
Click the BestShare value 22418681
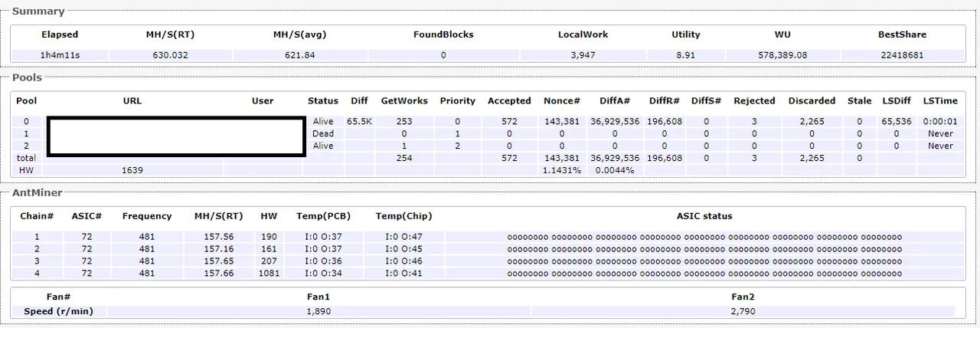tap(902, 55)
